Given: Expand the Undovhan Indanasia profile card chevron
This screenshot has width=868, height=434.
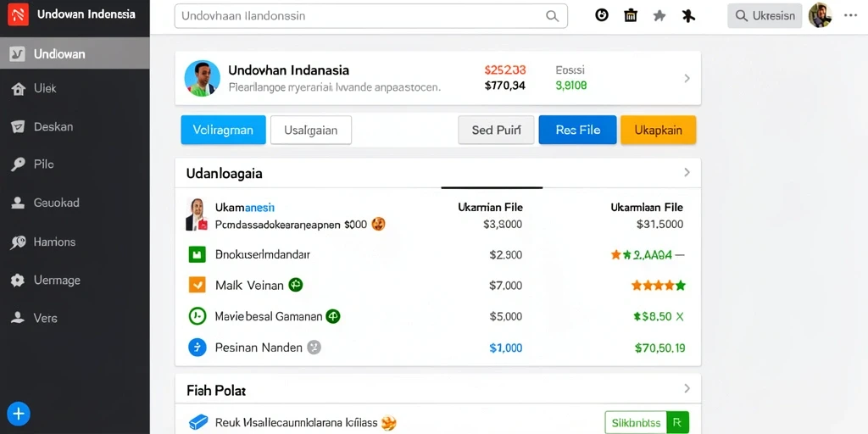Looking at the screenshot, I should (687, 78).
